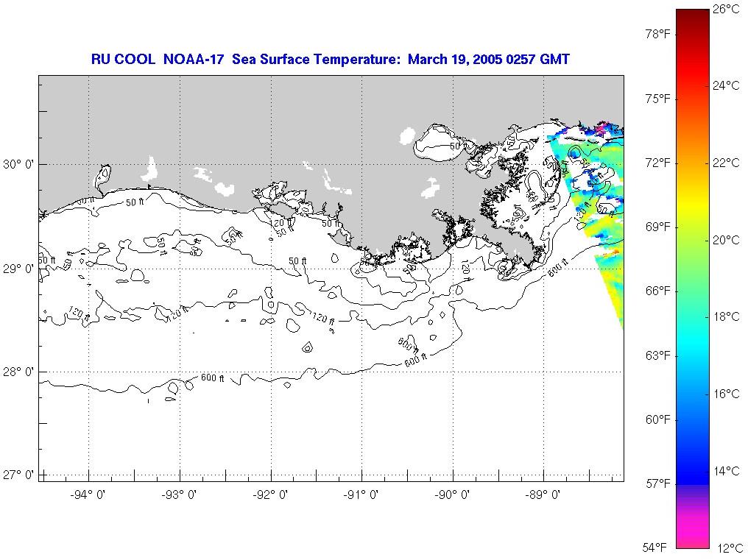The image size is (748, 560).
Task: Click the 60°F Fahrenheit scale label
Action: pos(658,419)
